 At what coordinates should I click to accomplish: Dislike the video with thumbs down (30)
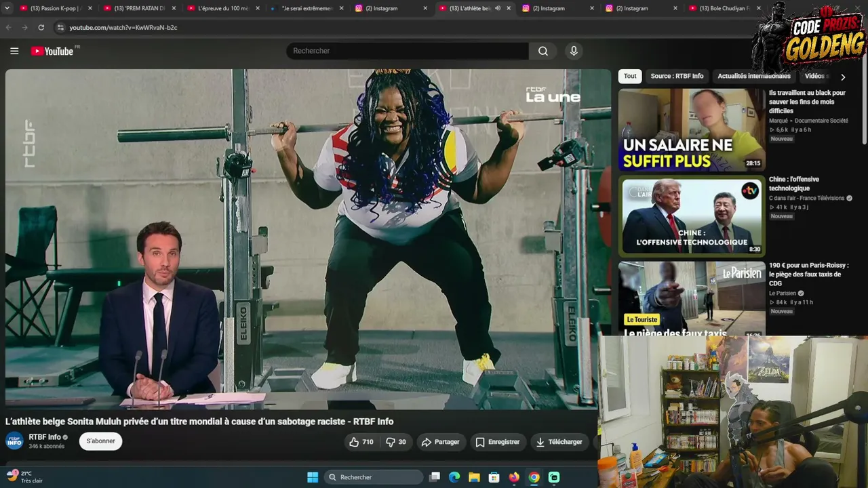click(396, 442)
